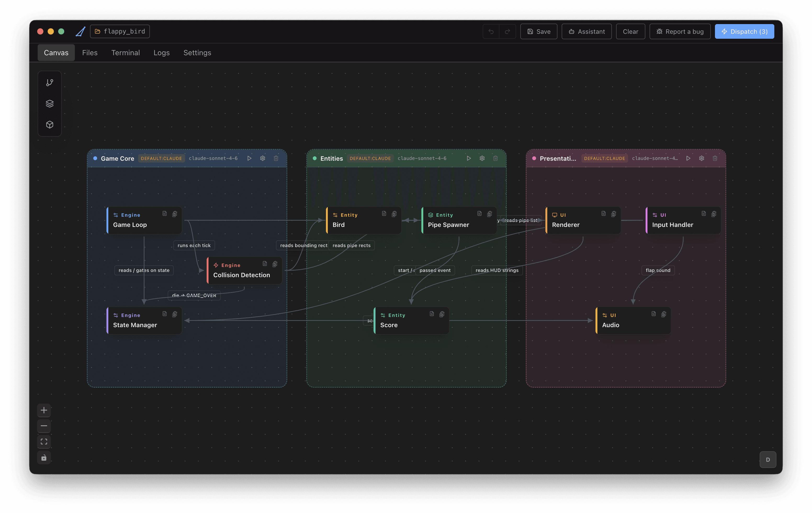Viewport: 812px width, 513px height.
Task: Open the Terminal tab
Action: coord(126,53)
